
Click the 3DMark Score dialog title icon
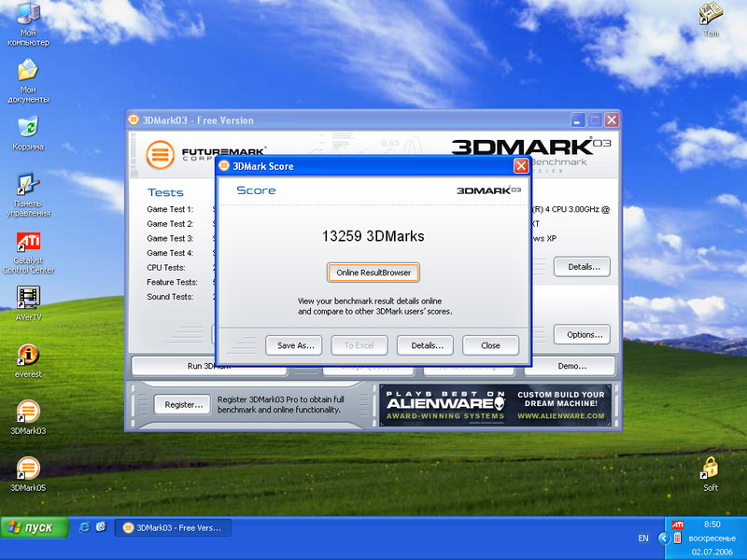[x=224, y=166]
